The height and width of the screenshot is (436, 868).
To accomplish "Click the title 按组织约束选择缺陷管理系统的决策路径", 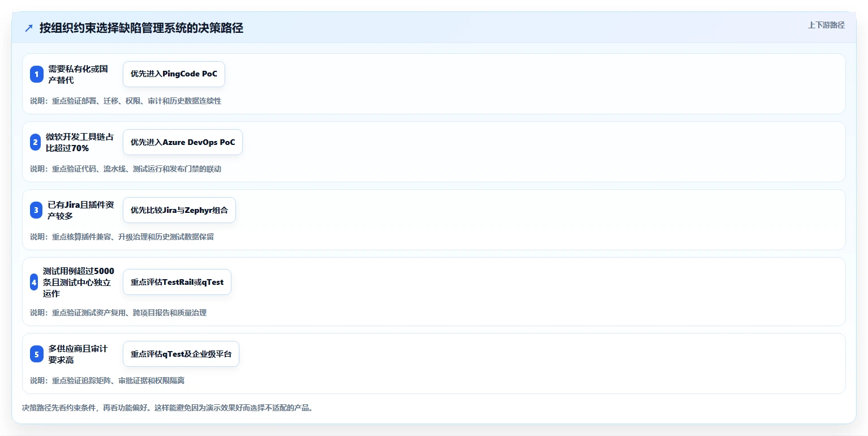I will (x=141, y=28).
